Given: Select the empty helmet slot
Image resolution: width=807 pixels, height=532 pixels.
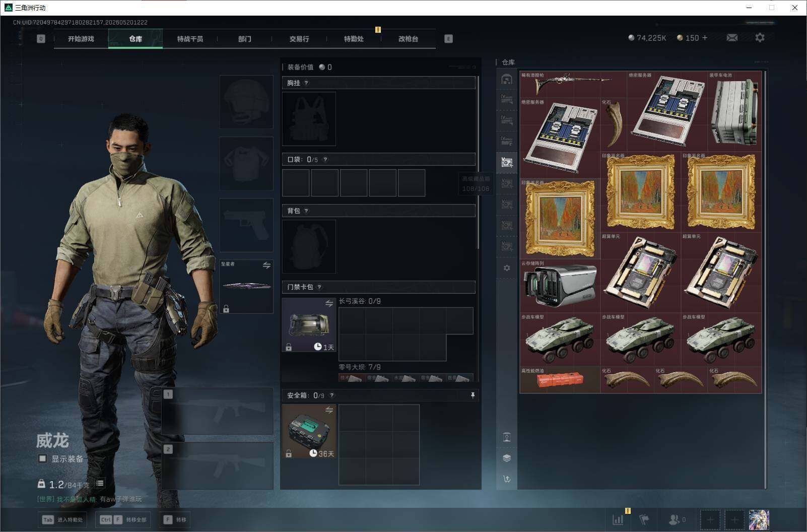Looking at the screenshot, I should pos(246,102).
